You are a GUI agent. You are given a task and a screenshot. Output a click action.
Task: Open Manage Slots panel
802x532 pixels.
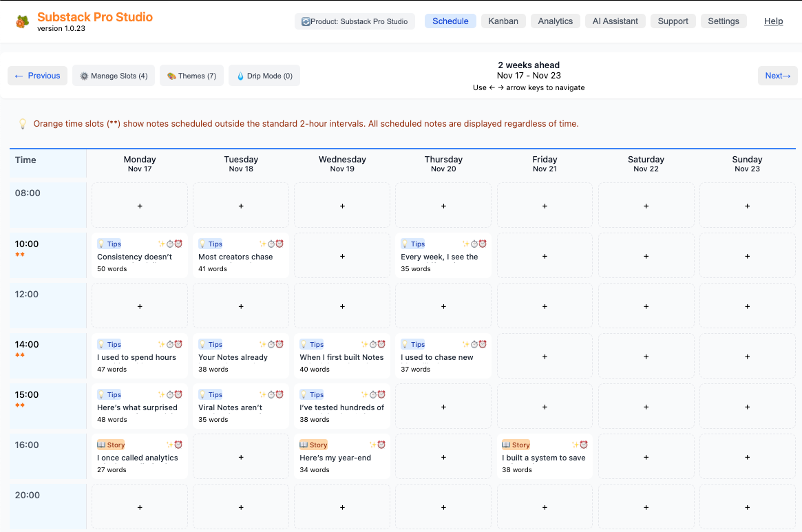point(114,76)
